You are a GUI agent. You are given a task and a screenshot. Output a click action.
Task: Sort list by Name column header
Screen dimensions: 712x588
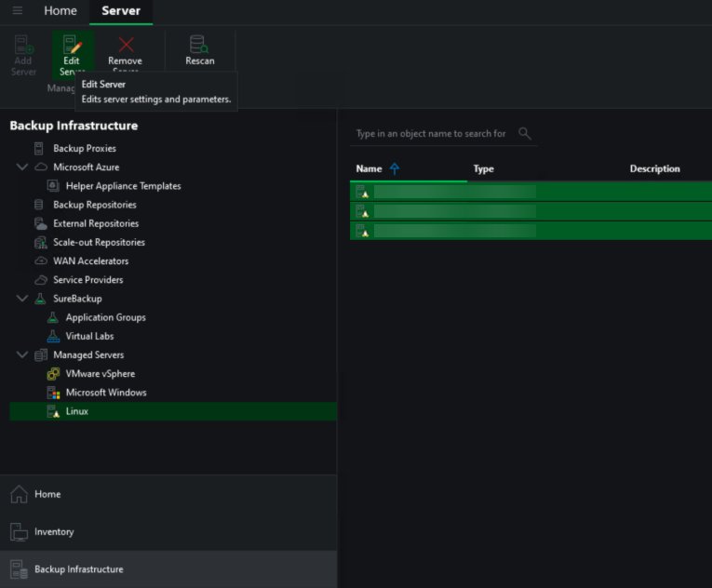pos(369,168)
